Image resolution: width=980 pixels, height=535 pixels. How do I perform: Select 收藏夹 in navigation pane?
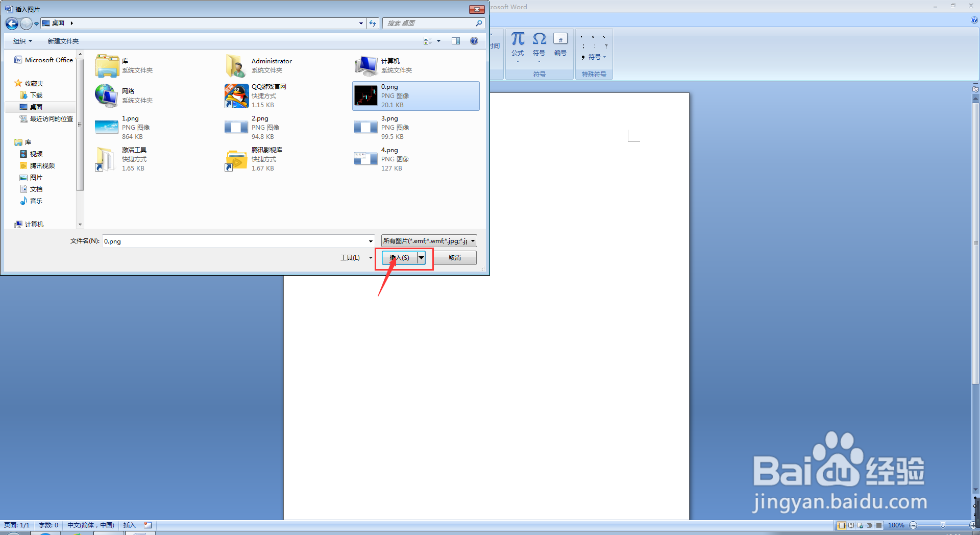pyautogui.click(x=30, y=84)
